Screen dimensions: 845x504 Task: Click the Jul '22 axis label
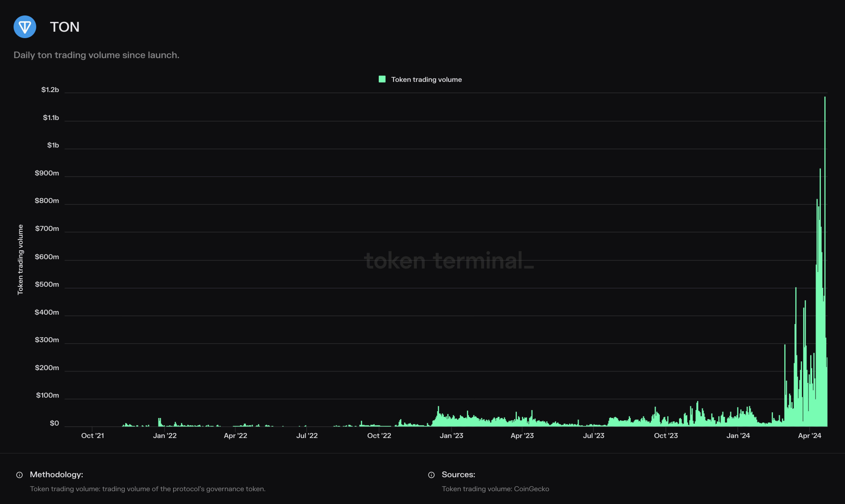[307, 435]
